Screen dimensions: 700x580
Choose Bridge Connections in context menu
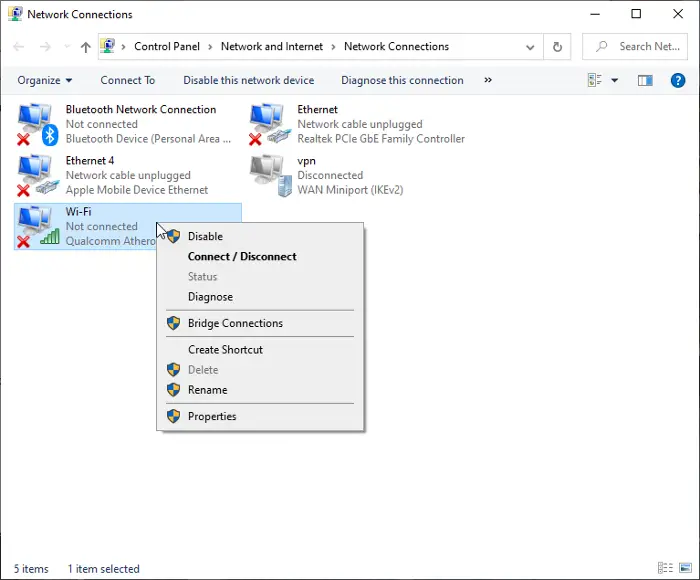pyautogui.click(x=235, y=324)
